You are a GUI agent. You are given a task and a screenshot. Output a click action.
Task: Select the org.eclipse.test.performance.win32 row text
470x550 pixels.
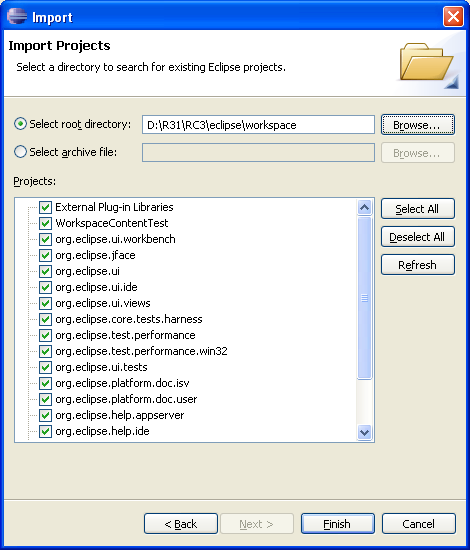(141, 351)
